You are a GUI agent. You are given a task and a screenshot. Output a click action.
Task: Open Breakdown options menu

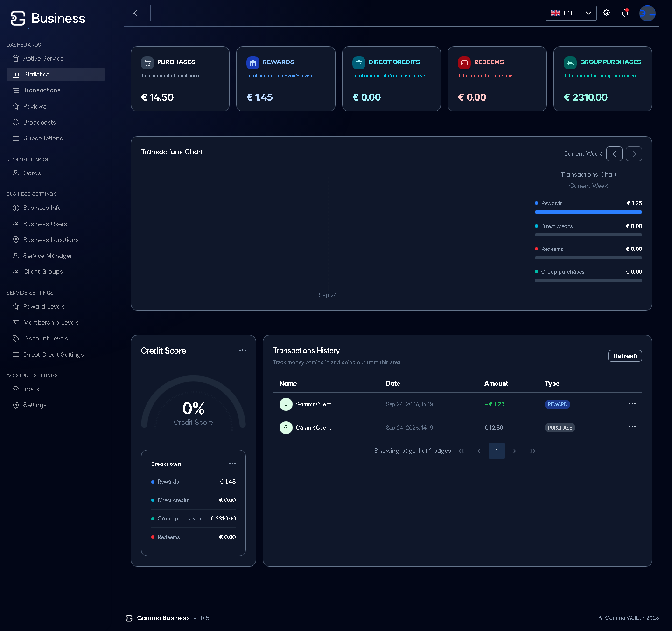[232, 463]
